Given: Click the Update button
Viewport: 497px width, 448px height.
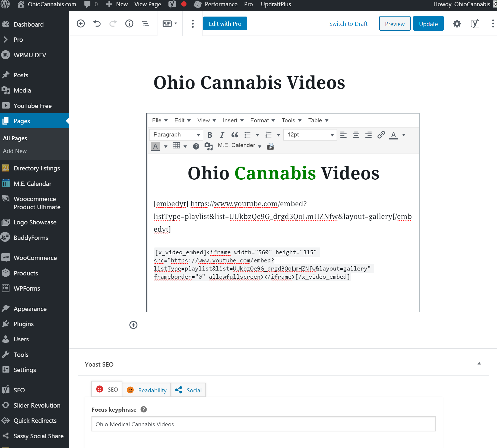Looking at the screenshot, I should (428, 24).
